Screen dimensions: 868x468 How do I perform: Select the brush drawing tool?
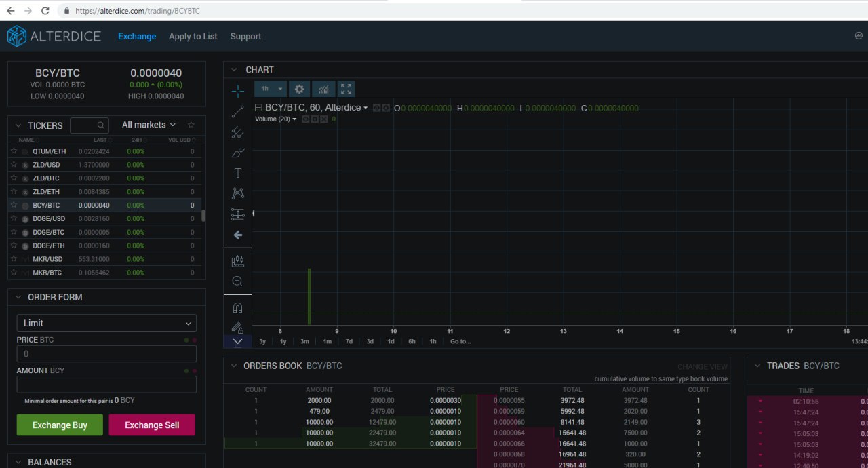coord(237,153)
